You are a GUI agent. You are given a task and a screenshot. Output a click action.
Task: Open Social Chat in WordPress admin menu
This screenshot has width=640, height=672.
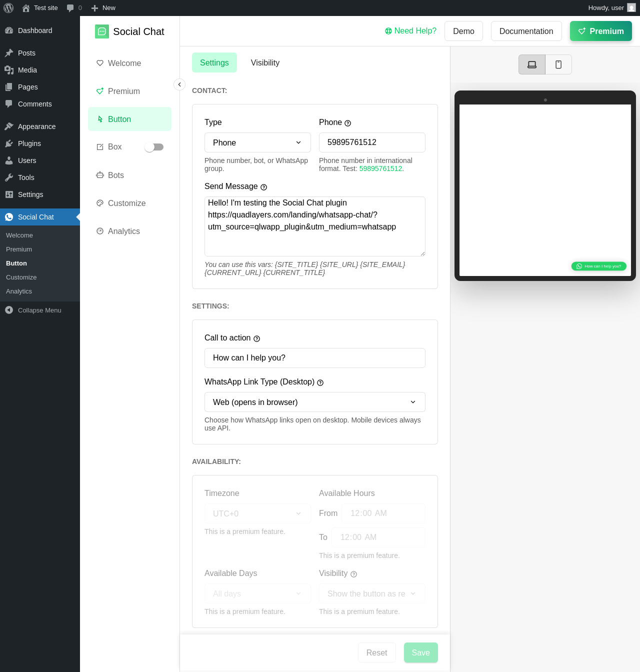coord(40,217)
